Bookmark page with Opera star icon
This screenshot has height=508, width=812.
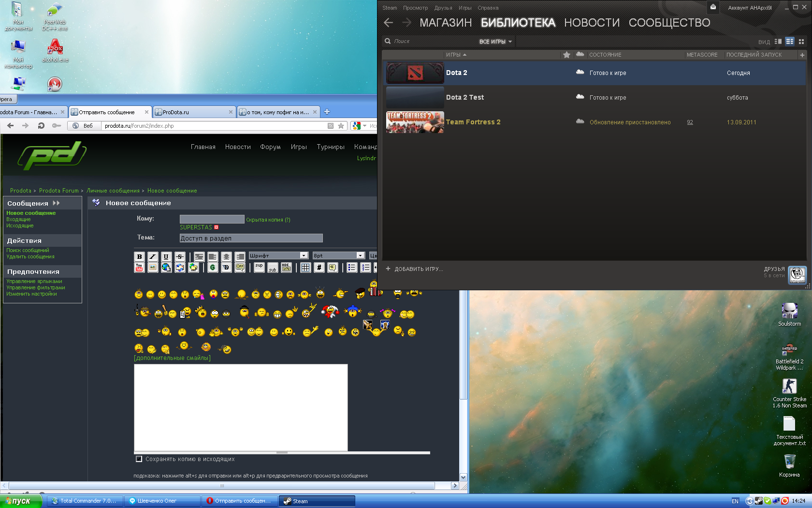point(341,126)
